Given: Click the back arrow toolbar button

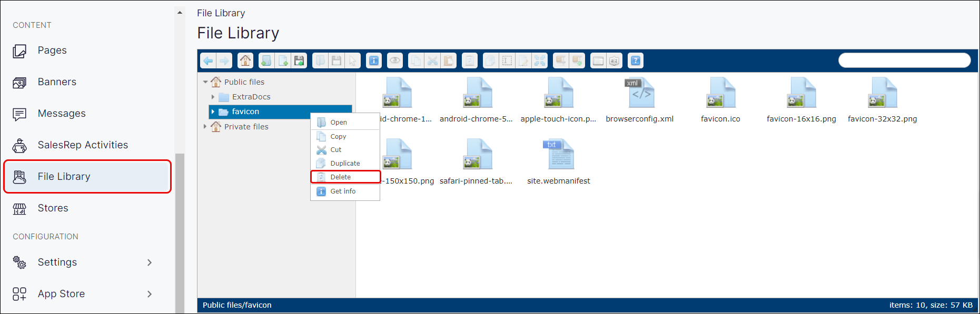Looking at the screenshot, I should [208, 61].
